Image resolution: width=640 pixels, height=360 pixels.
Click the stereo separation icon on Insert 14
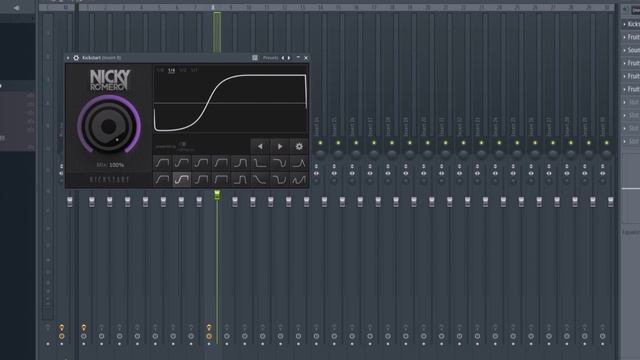(x=316, y=173)
